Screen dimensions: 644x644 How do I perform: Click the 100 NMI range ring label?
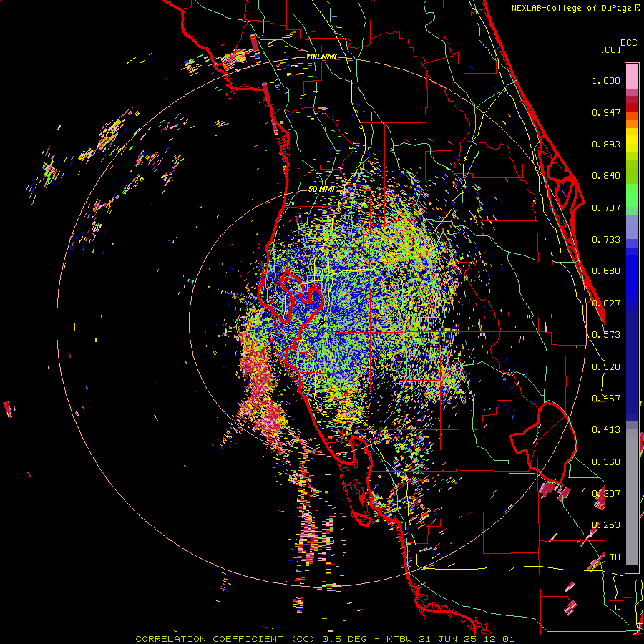point(321,57)
